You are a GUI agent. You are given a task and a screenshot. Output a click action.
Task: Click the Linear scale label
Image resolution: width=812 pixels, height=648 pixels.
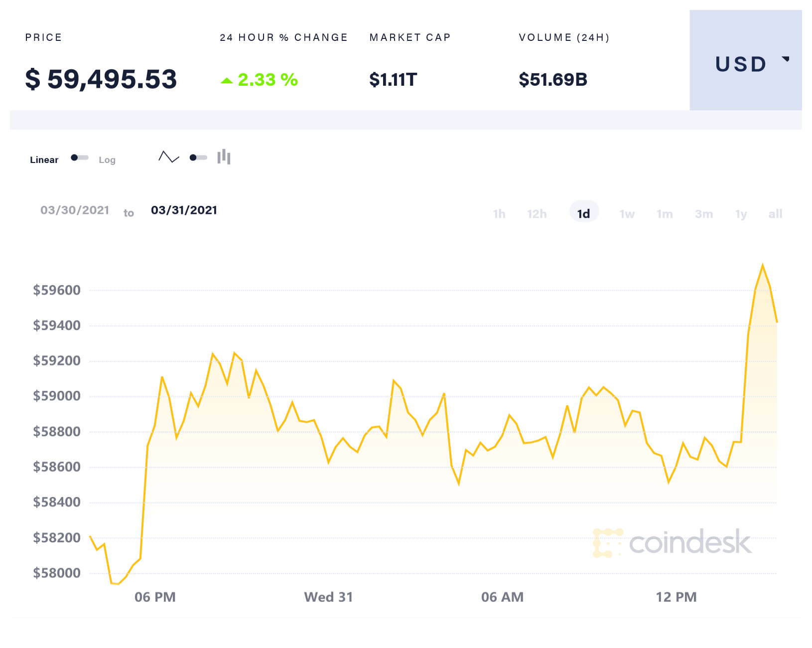[44, 160]
